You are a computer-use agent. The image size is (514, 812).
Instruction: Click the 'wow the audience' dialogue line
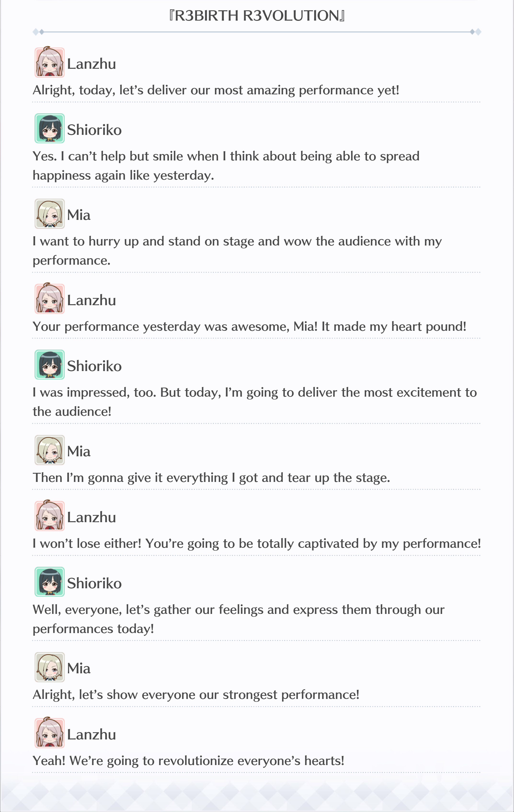point(237,251)
